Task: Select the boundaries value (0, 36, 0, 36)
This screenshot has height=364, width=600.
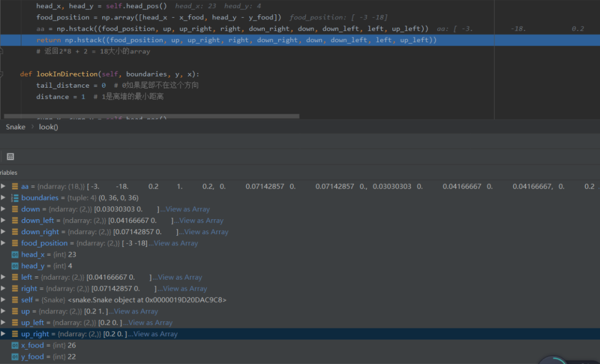Action: pyautogui.click(x=119, y=198)
